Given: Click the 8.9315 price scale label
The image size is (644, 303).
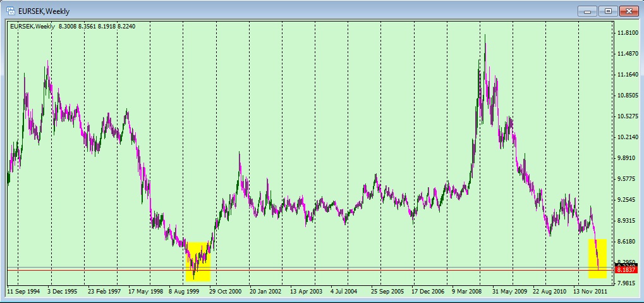Looking at the screenshot, I should (x=628, y=221).
